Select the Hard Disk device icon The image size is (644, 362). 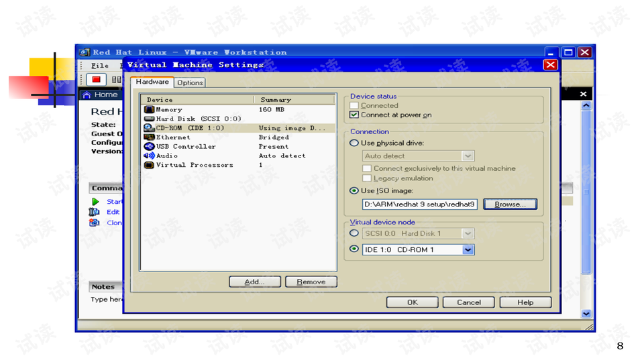click(149, 119)
